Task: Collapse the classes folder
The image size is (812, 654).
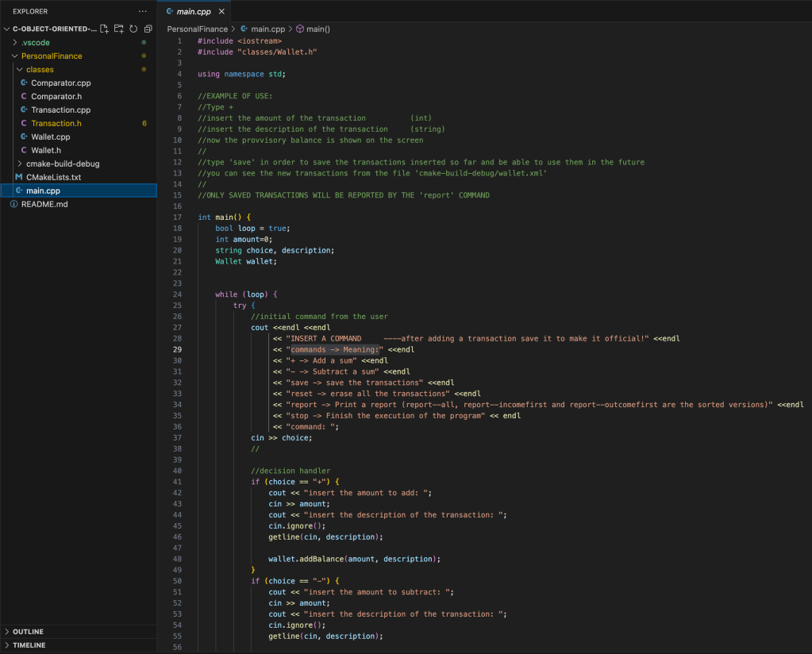Action: click(x=40, y=69)
